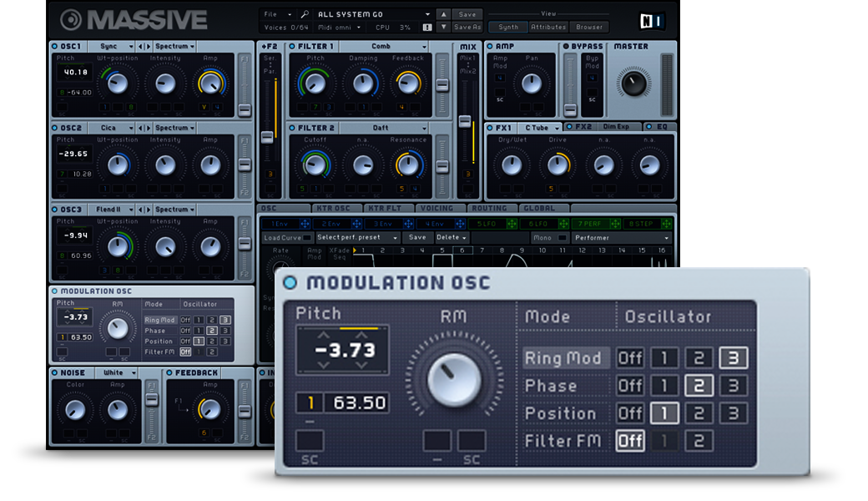Viewport: 868px width, 501px height.
Task: Select previous wavetable arrow in OSC2
Action: [140, 128]
